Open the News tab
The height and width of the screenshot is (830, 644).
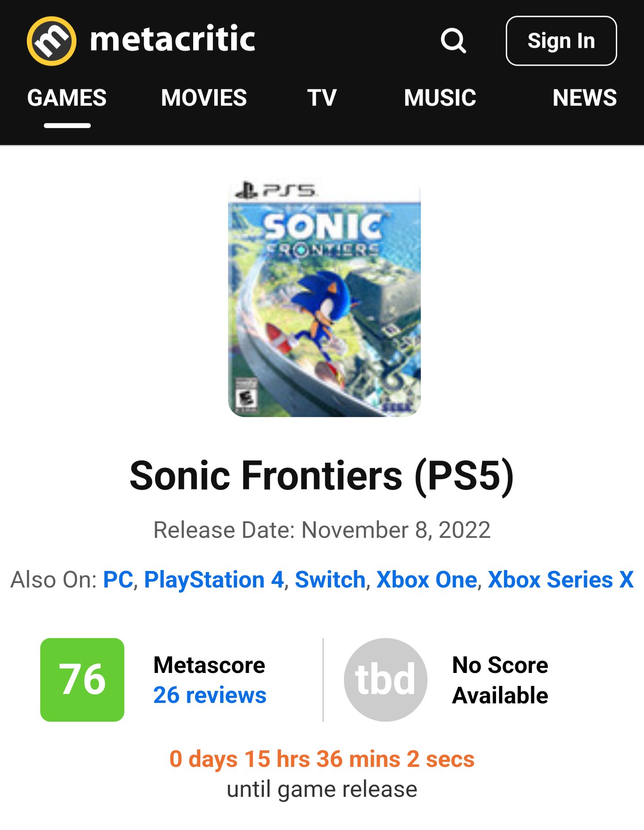585,98
